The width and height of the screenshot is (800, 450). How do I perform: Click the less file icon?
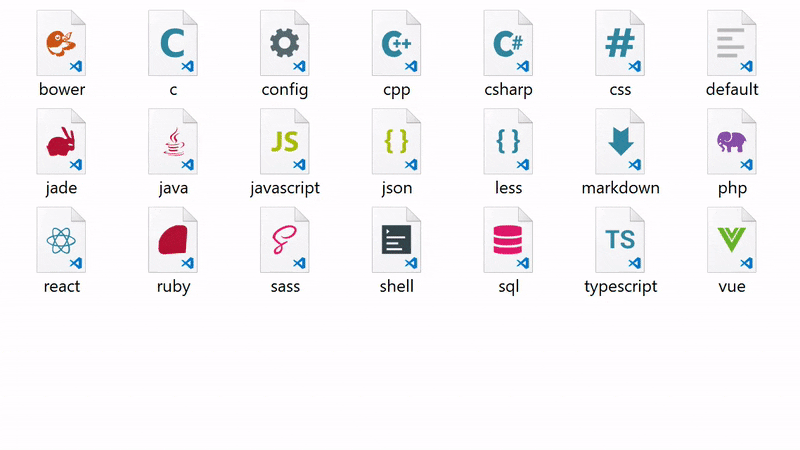pyautogui.click(x=508, y=142)
